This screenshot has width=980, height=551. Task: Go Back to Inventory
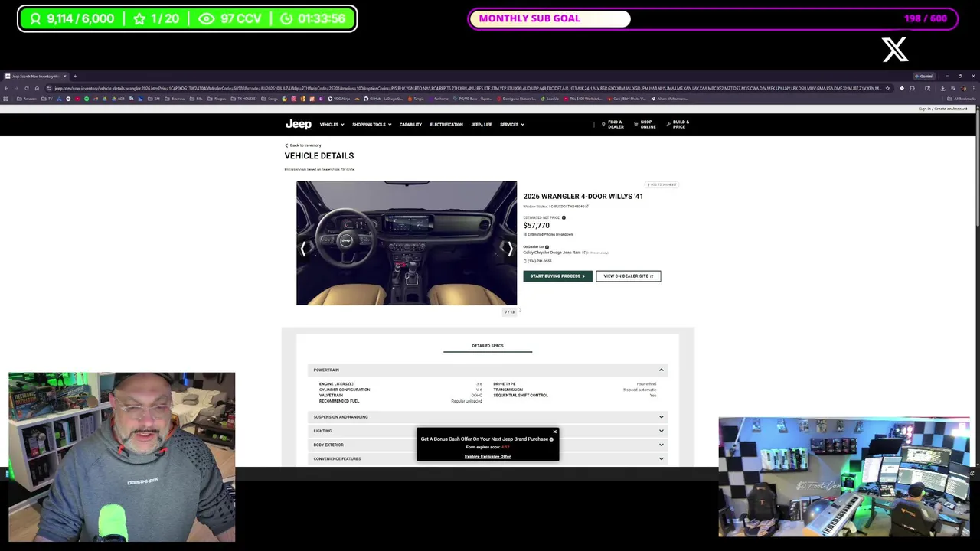tap(303, 145)
